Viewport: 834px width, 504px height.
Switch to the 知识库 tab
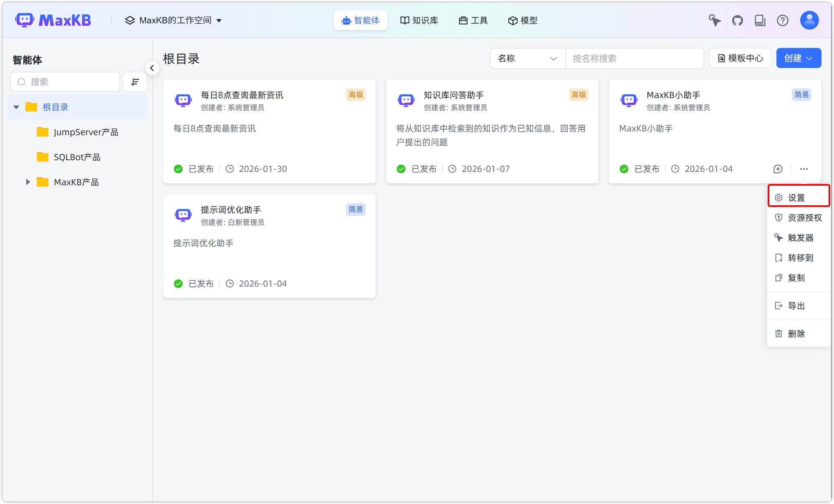click(x=419, y=20)
